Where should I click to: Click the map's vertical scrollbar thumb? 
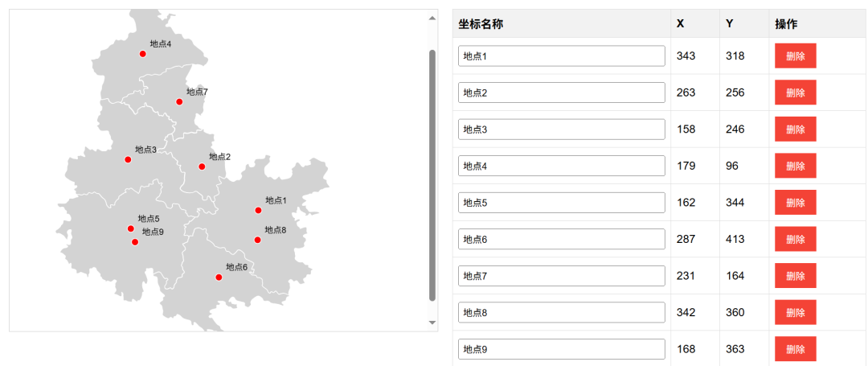click(x=432, y=175)
